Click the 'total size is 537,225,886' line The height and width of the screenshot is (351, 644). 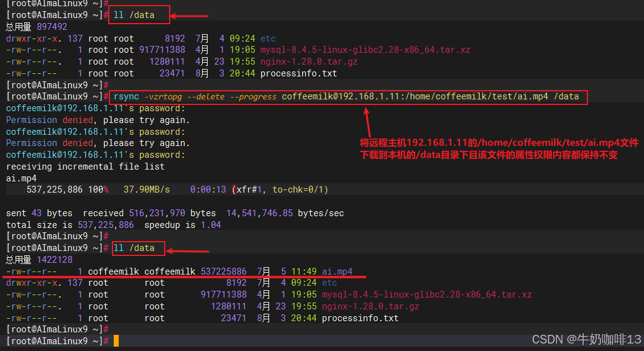pos(113,225)
